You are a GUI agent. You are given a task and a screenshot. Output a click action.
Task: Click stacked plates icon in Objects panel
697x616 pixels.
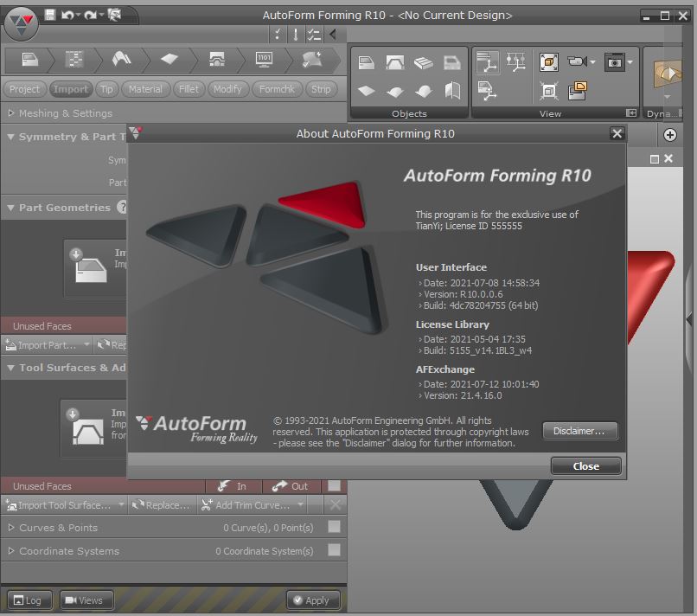pos(423,63)
